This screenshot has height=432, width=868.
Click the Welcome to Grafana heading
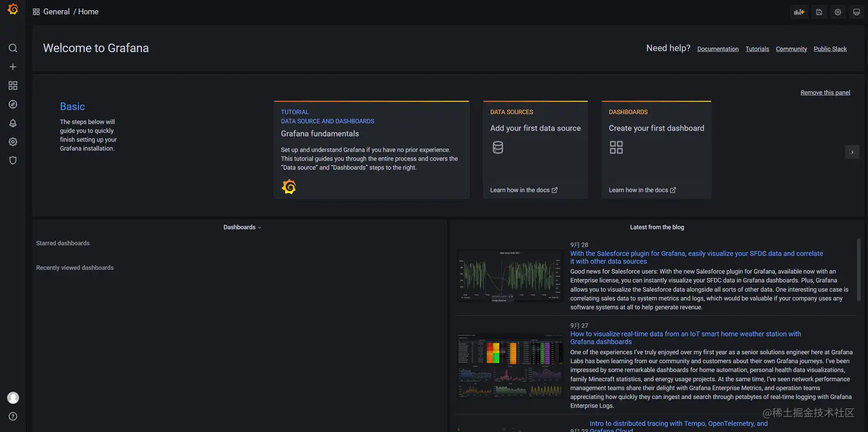click(96, 48)
